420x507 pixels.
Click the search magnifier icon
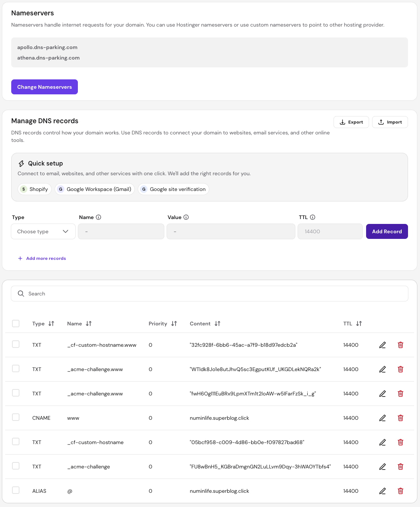point(21,294)
